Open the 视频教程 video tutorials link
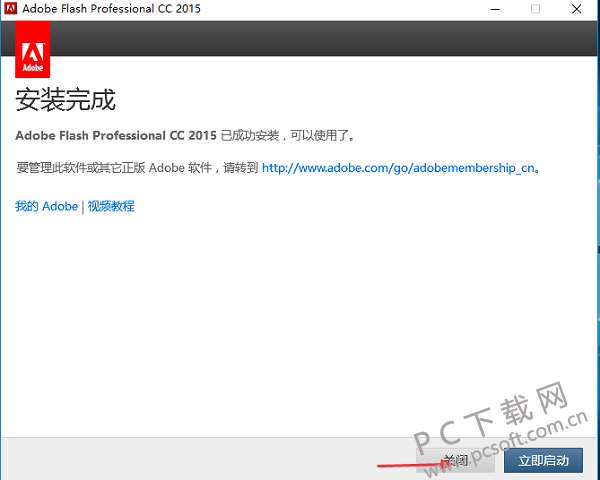Image resolution: width=600 pixels, height=480 pixels. tap(111, 206)
